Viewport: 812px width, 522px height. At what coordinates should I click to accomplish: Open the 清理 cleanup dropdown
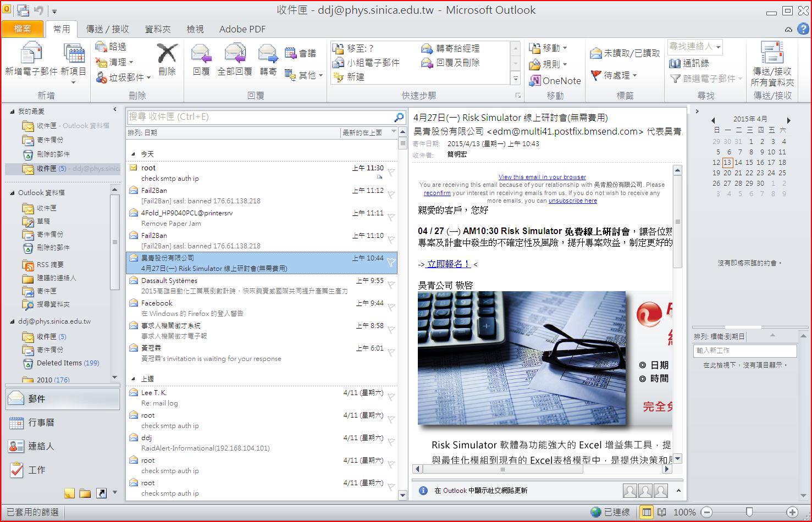114,62
